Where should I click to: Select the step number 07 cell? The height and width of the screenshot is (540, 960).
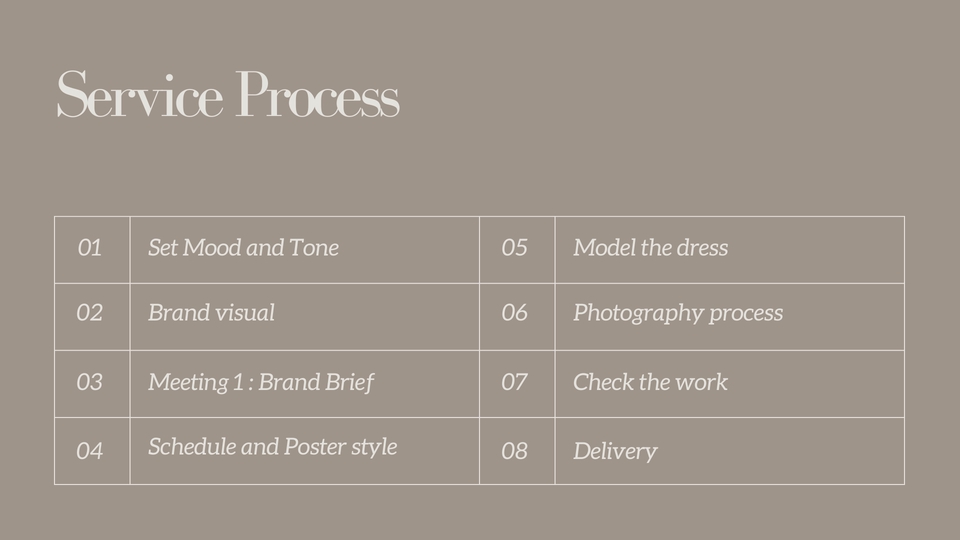514,382
